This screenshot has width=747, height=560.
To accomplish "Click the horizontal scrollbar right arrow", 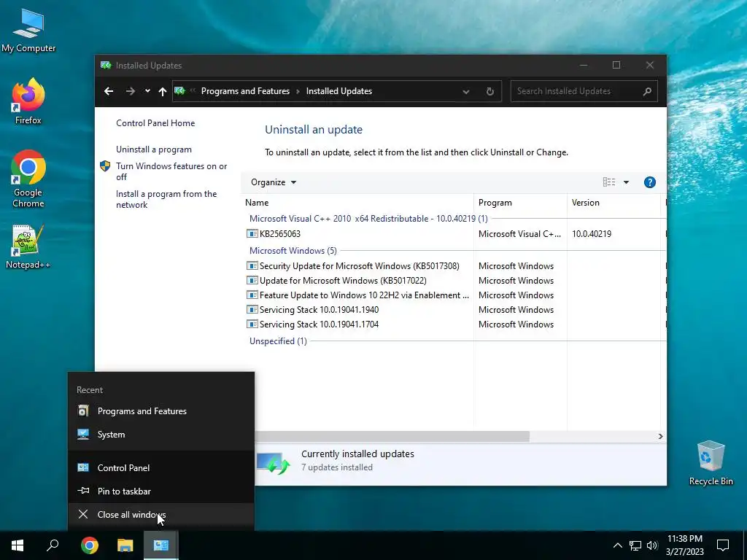I will click(x=660, y=436).
